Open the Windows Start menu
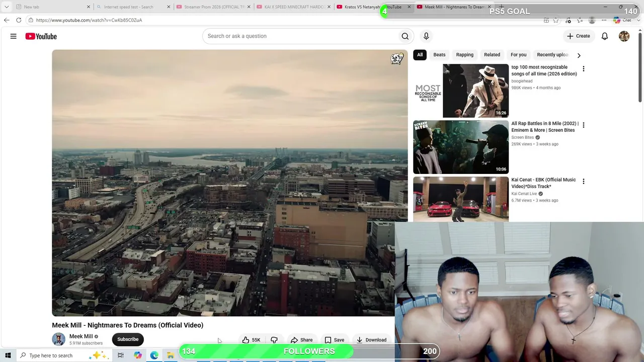Viewport: 644px width, 362px height. (8, 355)
